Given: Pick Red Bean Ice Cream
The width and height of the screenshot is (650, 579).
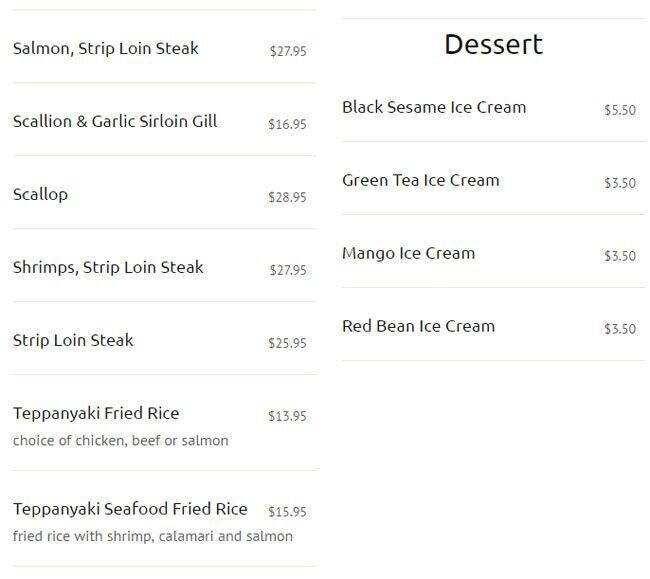Looking at the screenshot, I should click(419, 326).
